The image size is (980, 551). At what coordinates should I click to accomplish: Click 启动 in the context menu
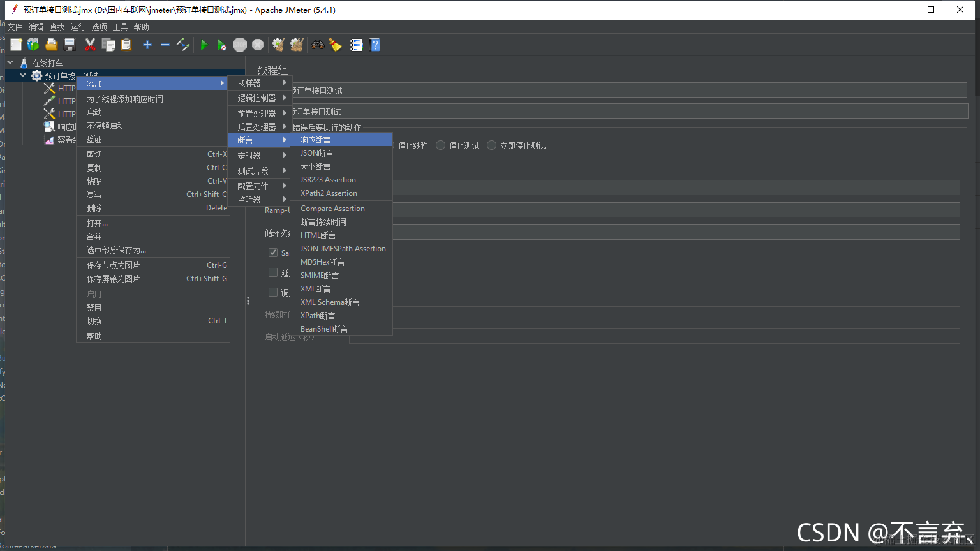point(153,112)
